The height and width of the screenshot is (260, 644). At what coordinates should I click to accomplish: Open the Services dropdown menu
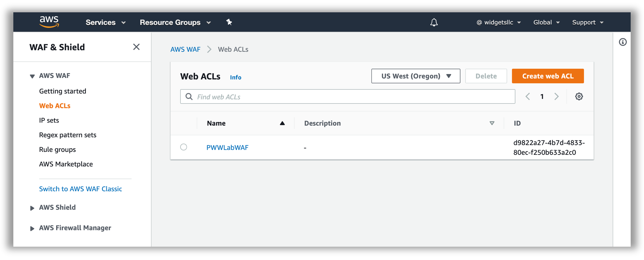[106, 23]
